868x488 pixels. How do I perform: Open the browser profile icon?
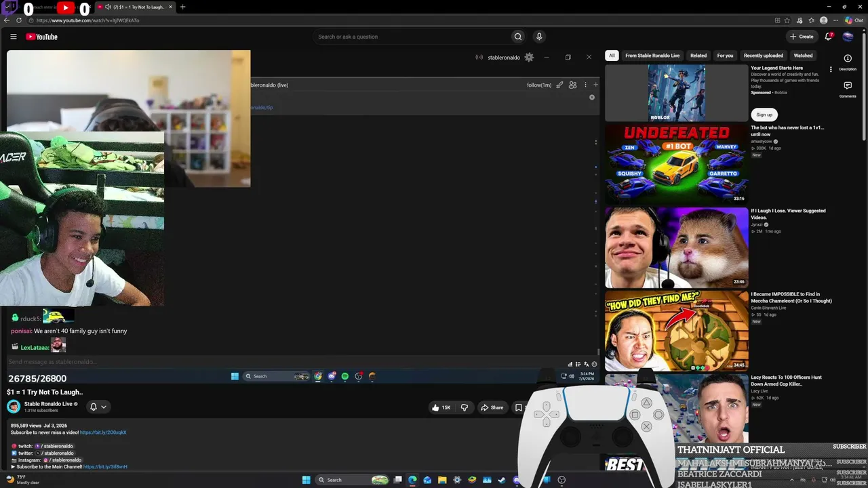[x=824, y=20]
